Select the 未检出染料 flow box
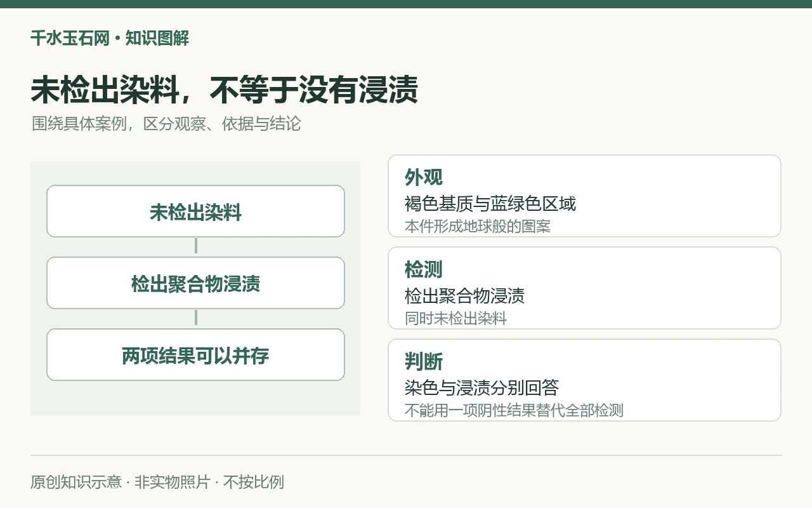Viewport: 812px width, 508px height. point(195,211)
